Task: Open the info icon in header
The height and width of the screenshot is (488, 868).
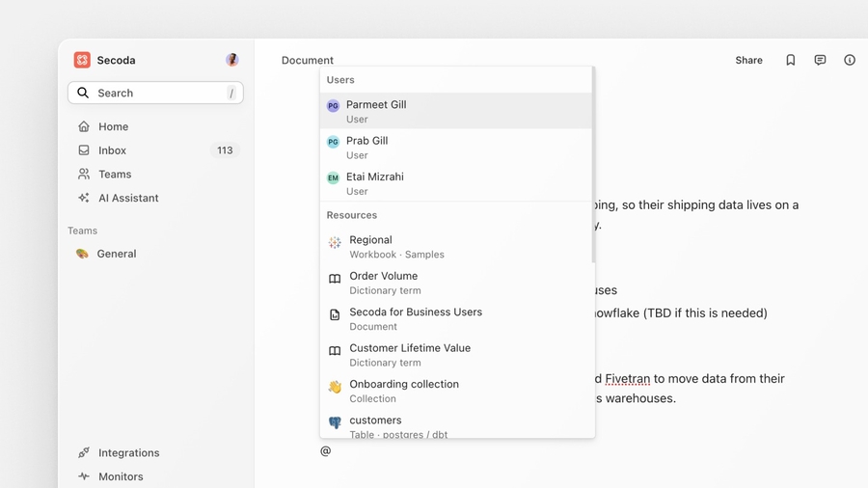Action: coord(850,60)
